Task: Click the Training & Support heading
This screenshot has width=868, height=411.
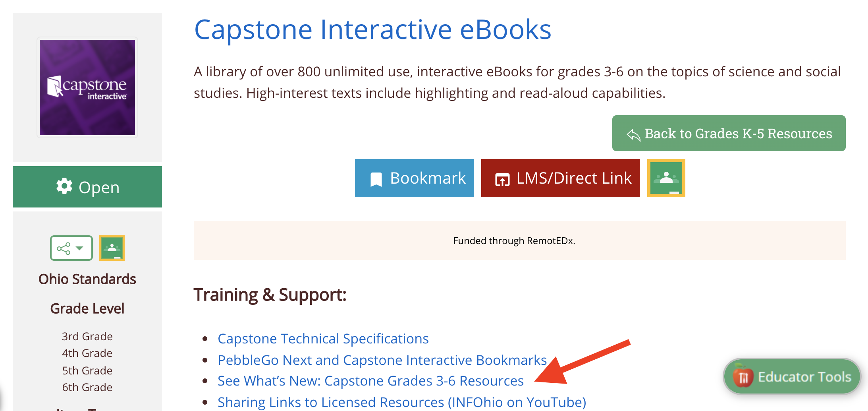Action: point(270,295)
